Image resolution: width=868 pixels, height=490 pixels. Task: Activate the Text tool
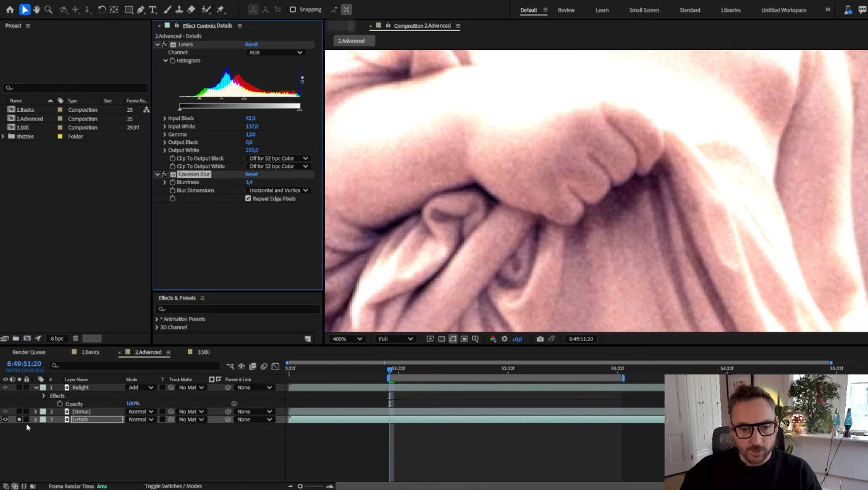(x=153, y=9)
